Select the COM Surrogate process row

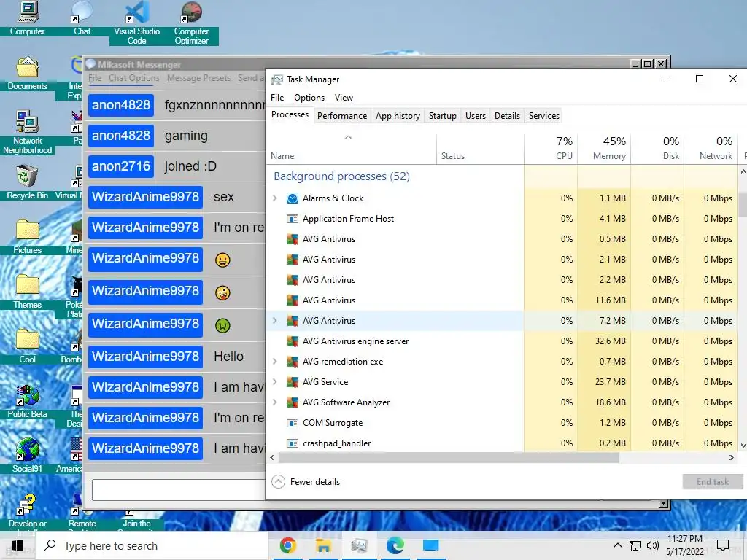pyautogui.click(x=502, y=423)
